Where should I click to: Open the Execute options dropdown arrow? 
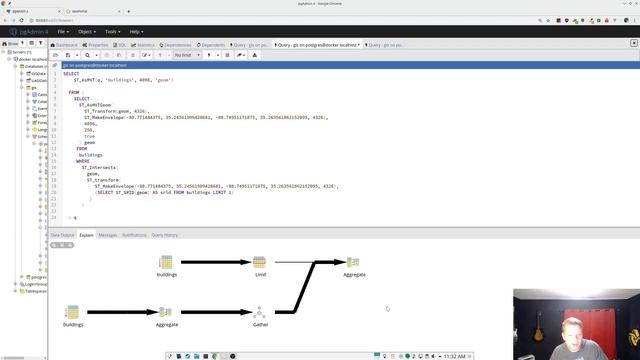tap(218, 55)
